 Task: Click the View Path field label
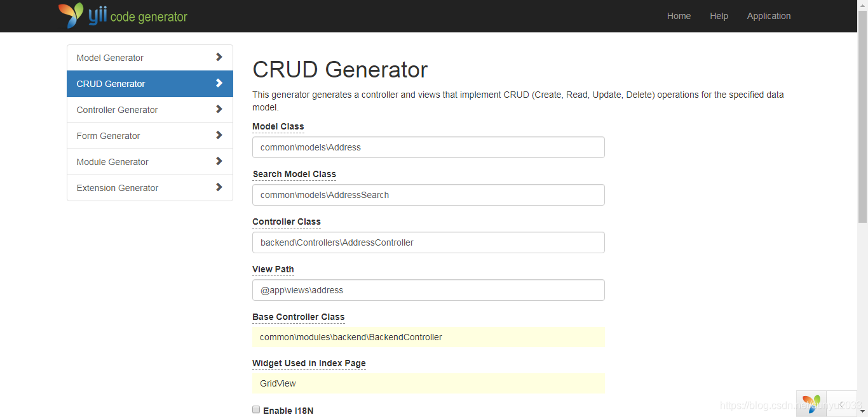point(273,269)
